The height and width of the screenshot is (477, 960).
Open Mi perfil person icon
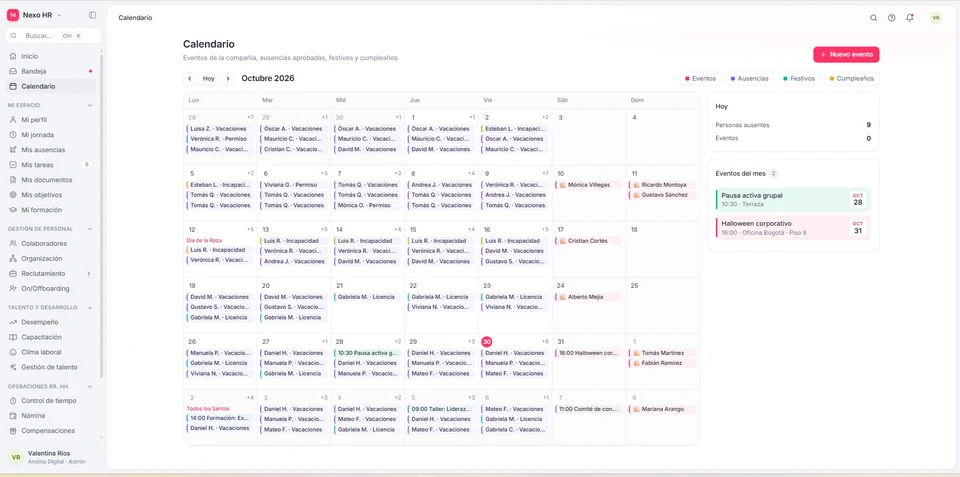point(13,119)
